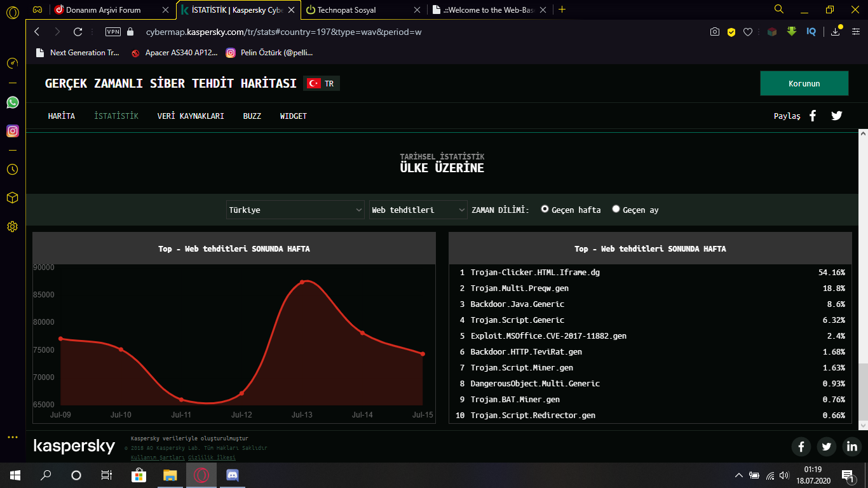Open the WIDGET menu item

click(x=294, y=116)
